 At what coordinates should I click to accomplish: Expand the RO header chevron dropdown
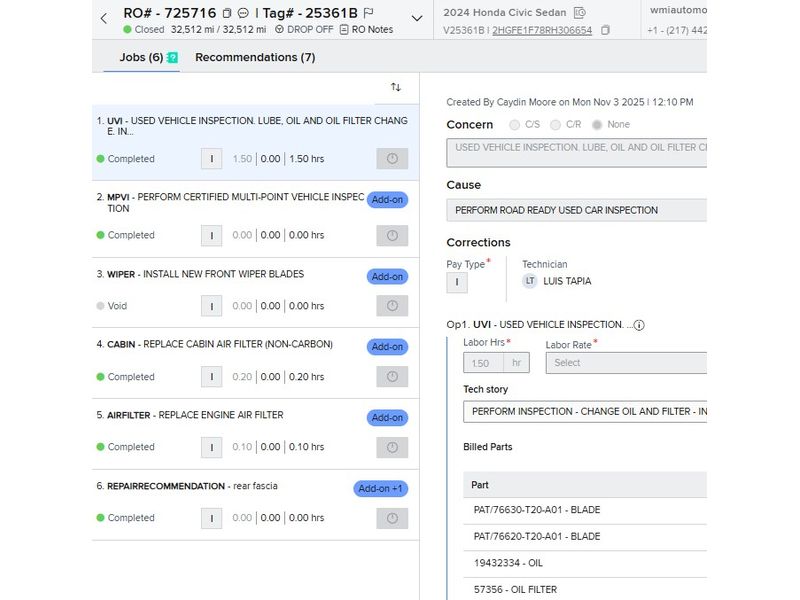click(417, 18)
